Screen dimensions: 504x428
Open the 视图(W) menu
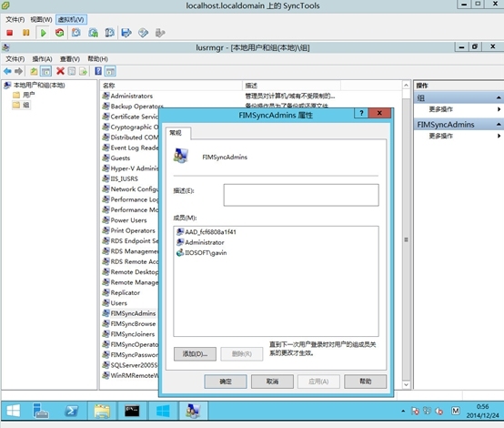coord(41,20)
